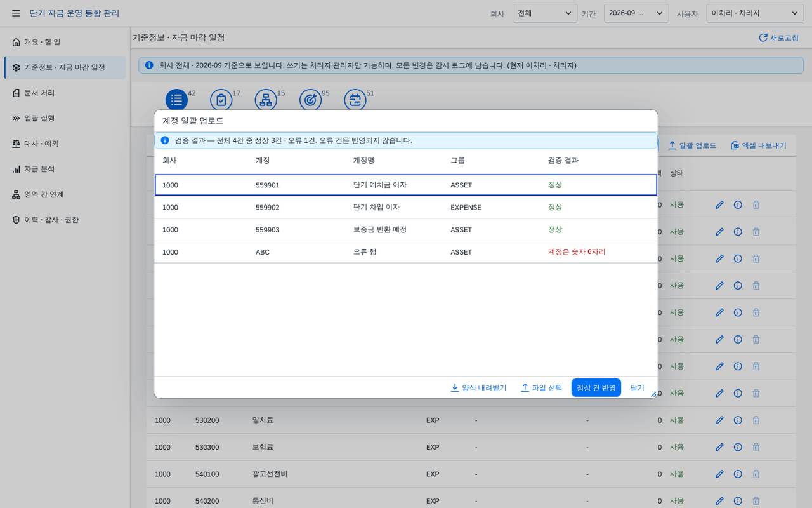Show info for the 임차료 row
The height and width of the screenshot is (508, 812).
pyautogui.click(x=738, y=420)
